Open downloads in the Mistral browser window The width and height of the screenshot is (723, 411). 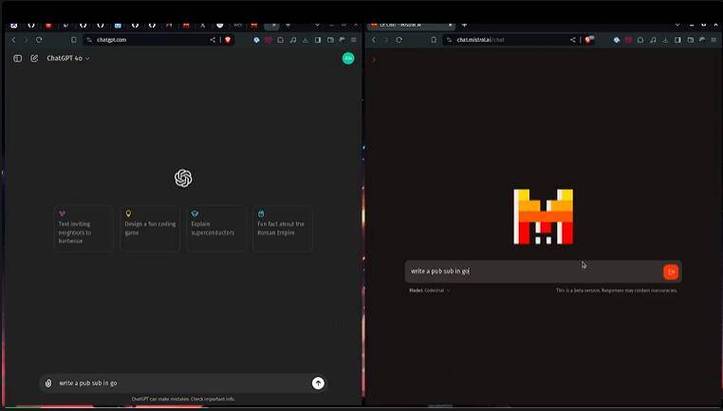pyautogui.click(x=665, y=40)
